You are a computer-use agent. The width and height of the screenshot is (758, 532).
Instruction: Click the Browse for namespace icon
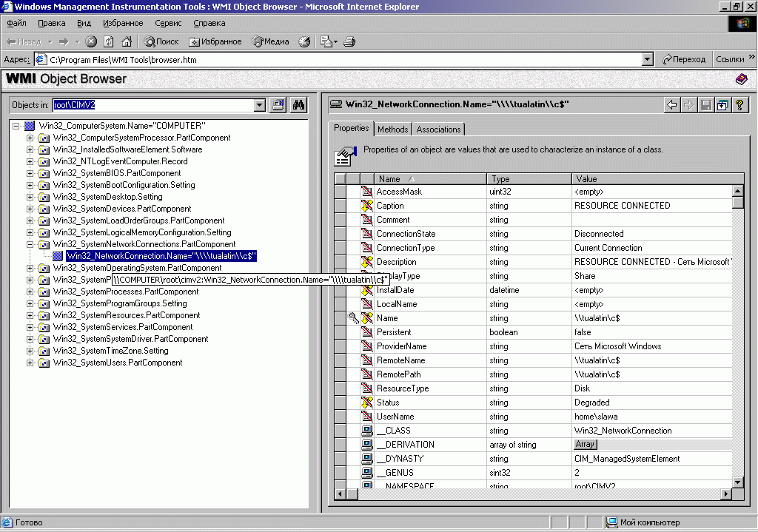(278, 105)
